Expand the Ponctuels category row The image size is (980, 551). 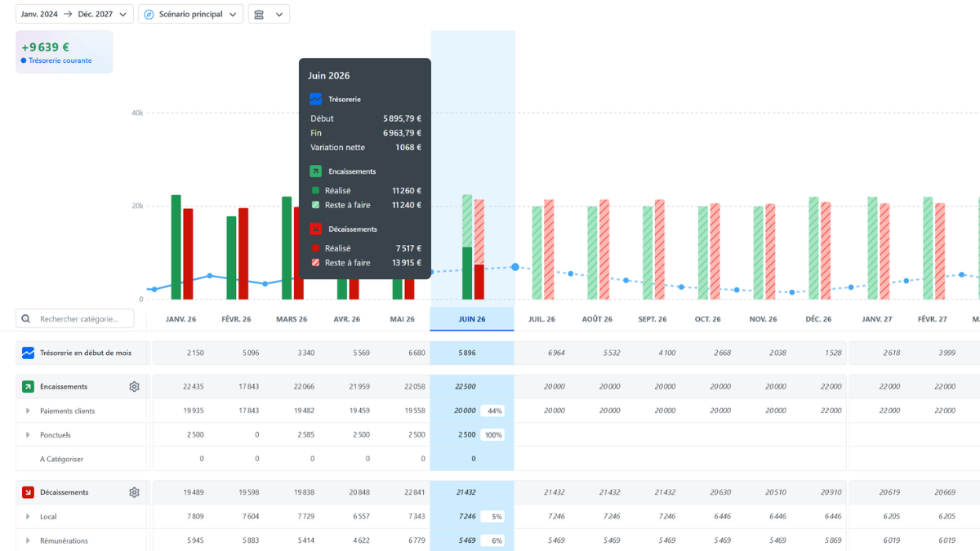[x=28, y=435]
